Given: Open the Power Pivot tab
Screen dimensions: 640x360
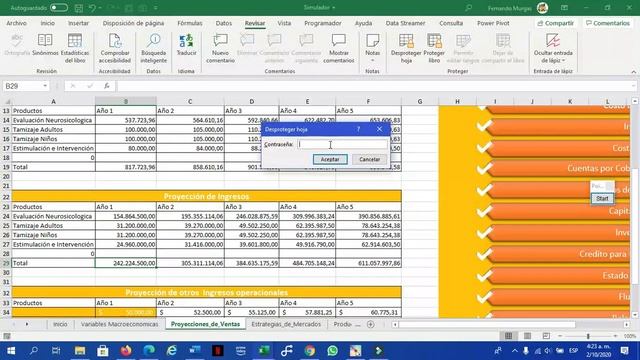Looking at the screenshot, I should click(x=493, y=23).
